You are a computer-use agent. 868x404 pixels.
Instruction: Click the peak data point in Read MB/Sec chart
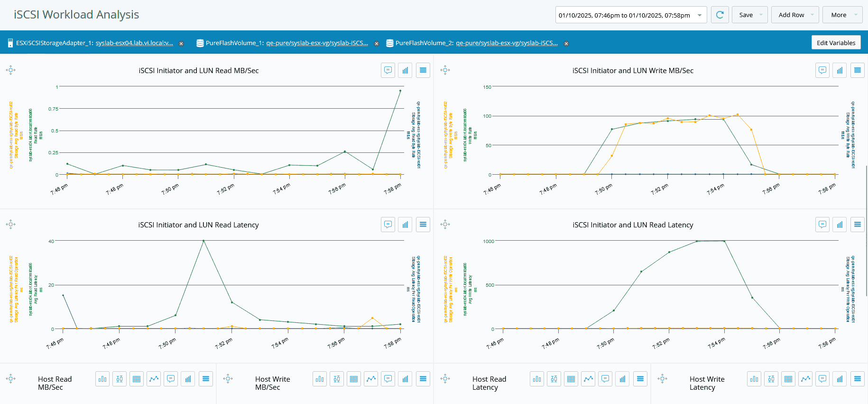click(400, 91)
